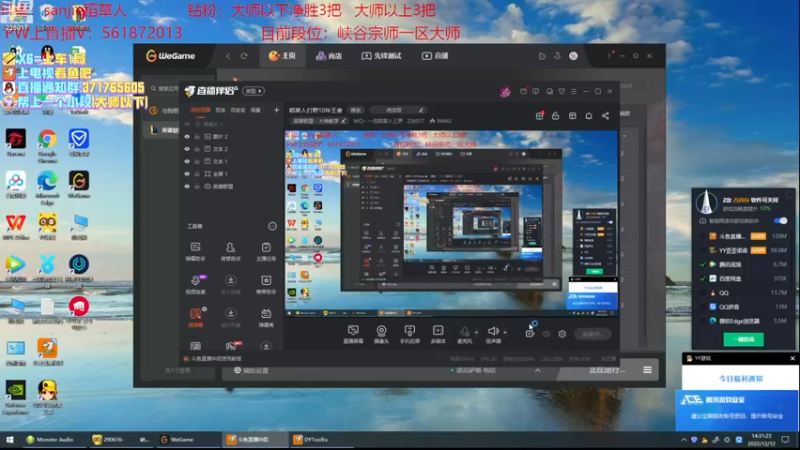
Task: Click the gift box icon above preview
Action: pyautogui.click(x=539, y=116)
